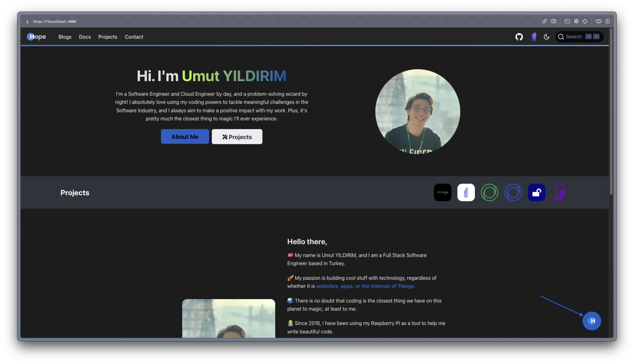This screenshot has height=364, width=634.
Task: Follow the websites, apps, or Internet of Things link
Action: [365, 286]
